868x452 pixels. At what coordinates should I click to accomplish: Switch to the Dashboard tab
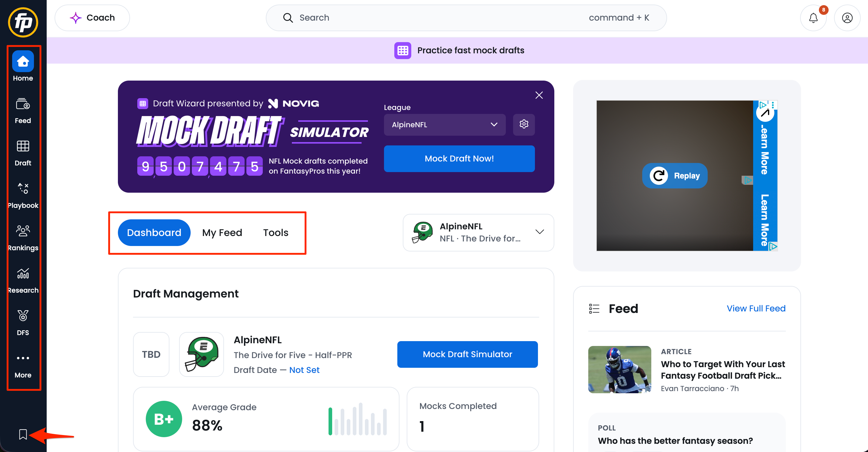[154, 232]
